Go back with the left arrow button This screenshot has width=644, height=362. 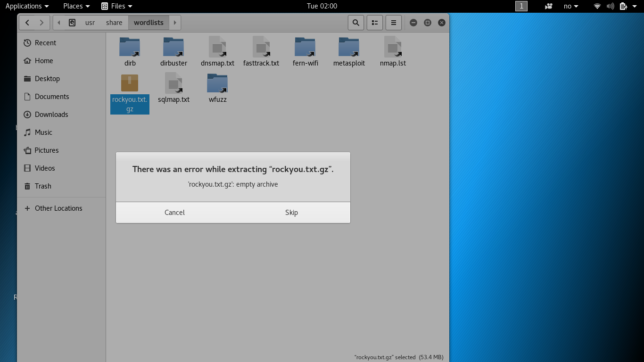[x=27, y=23]
